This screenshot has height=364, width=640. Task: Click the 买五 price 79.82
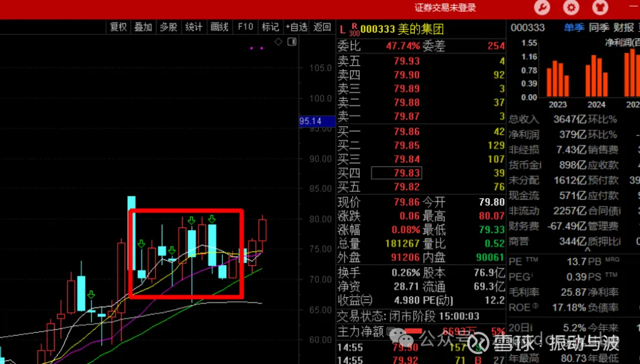(x=407, y=187)
